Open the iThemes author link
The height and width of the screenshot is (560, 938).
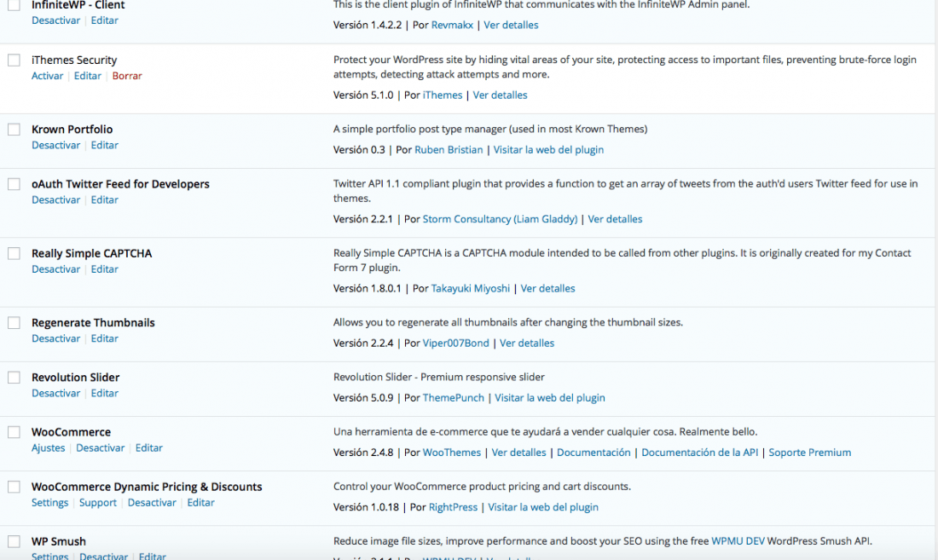point(443,95)
